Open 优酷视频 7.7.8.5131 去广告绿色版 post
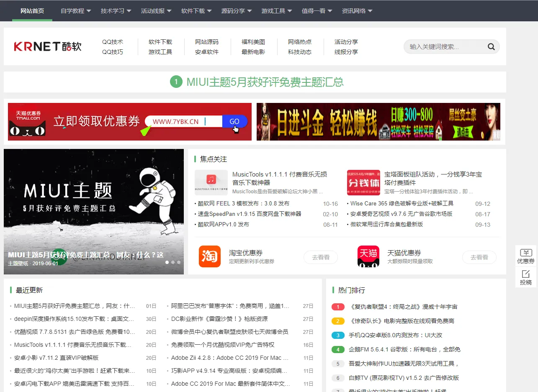538x392 pixels. coord(75,332)
